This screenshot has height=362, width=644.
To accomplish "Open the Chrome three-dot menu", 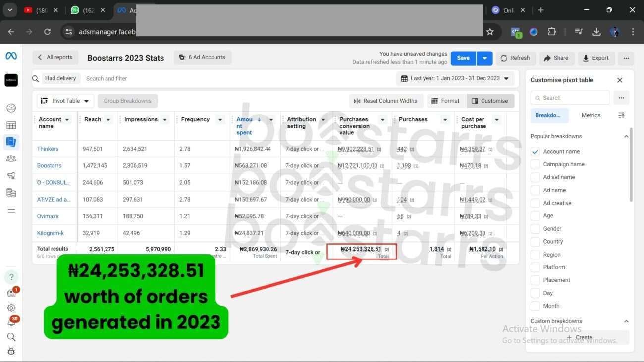I will [633, 32].
